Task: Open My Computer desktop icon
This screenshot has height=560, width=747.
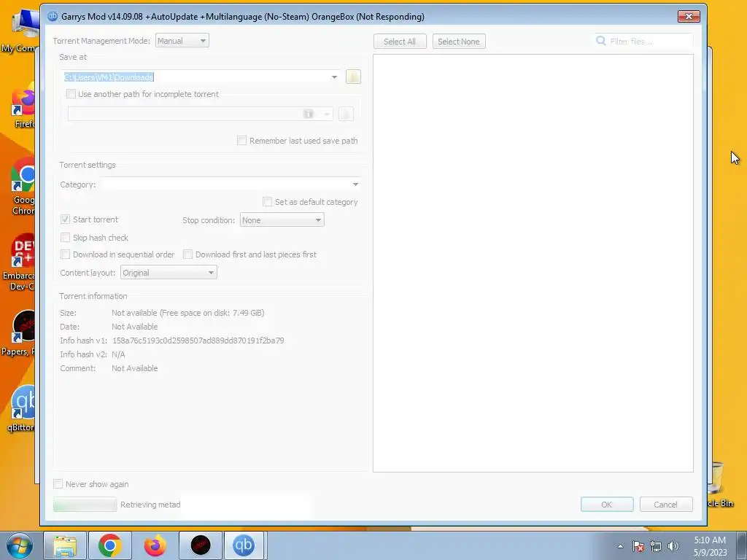Action: pos(20,31)
